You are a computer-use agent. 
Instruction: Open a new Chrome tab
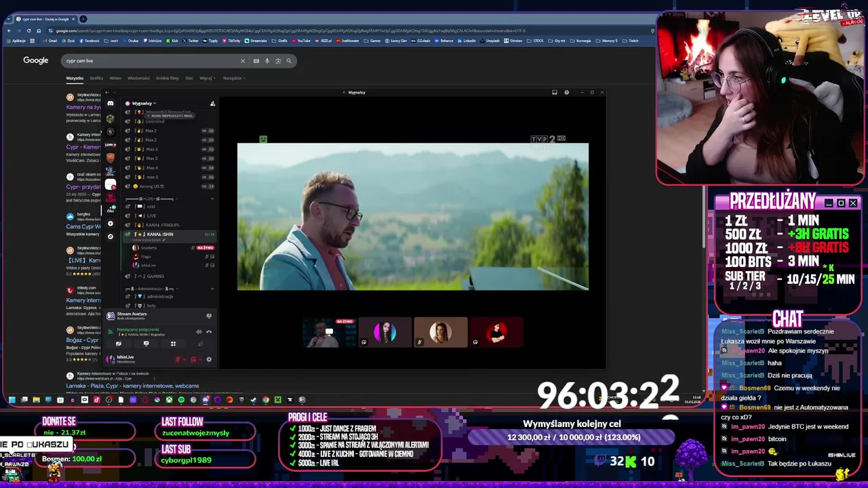tap(83, 19)
